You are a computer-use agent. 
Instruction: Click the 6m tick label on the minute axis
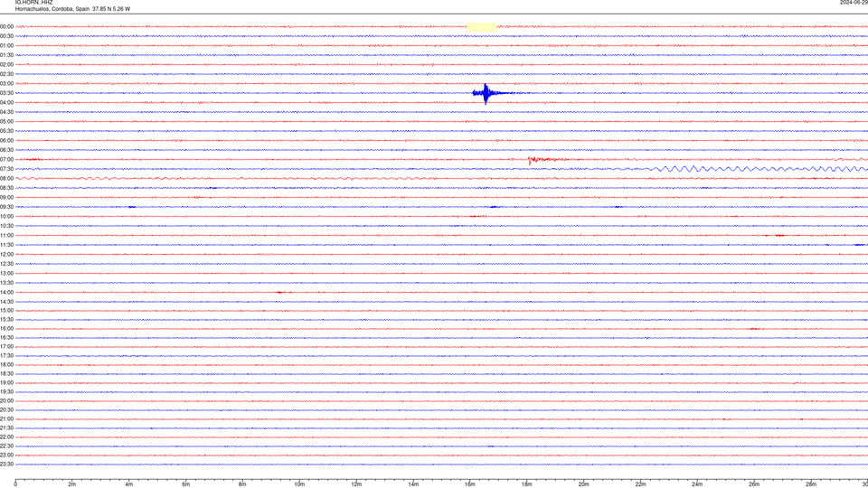186,484
